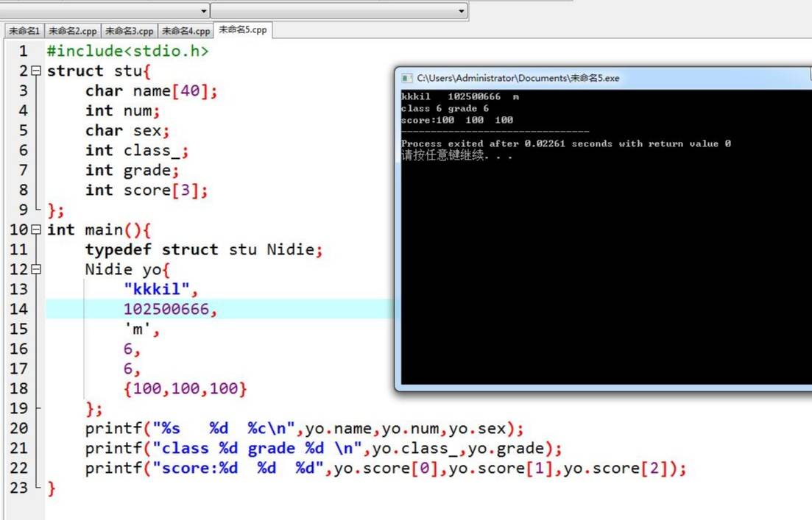Click the text int grade;
The height and width of the screenshot is (520, 812).
(x=132, y=170)
